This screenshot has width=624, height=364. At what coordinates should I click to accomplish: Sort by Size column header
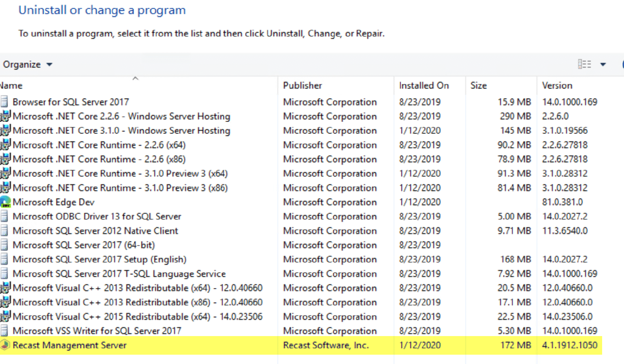click(479, 85)
